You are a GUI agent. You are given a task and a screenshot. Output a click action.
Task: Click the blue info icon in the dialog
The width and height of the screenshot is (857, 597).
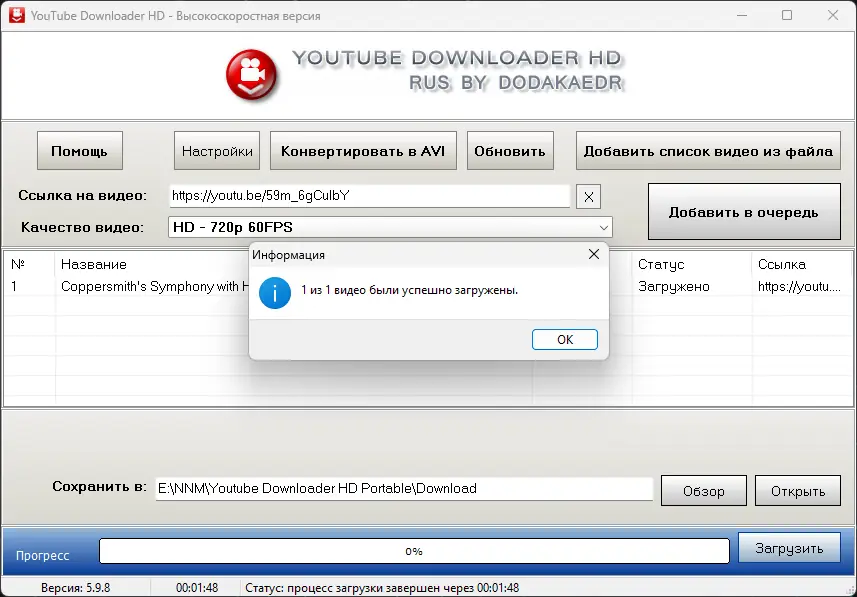pos(275,293)
